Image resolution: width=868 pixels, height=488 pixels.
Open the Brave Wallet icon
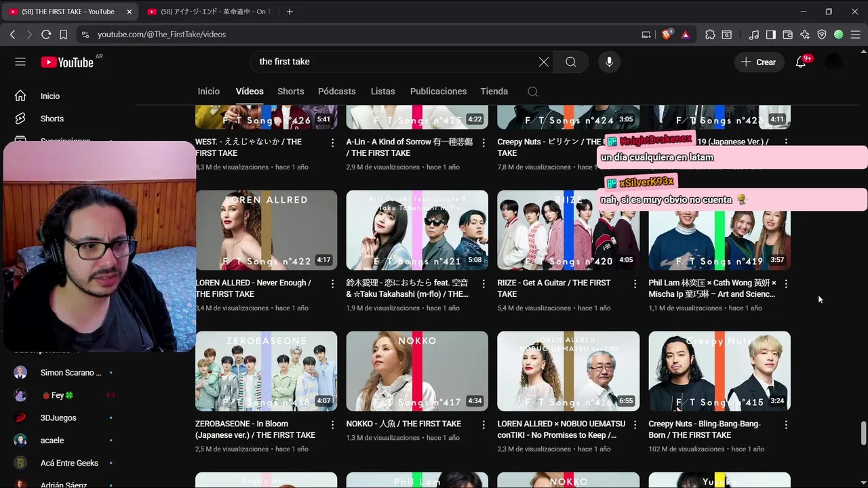788,34
